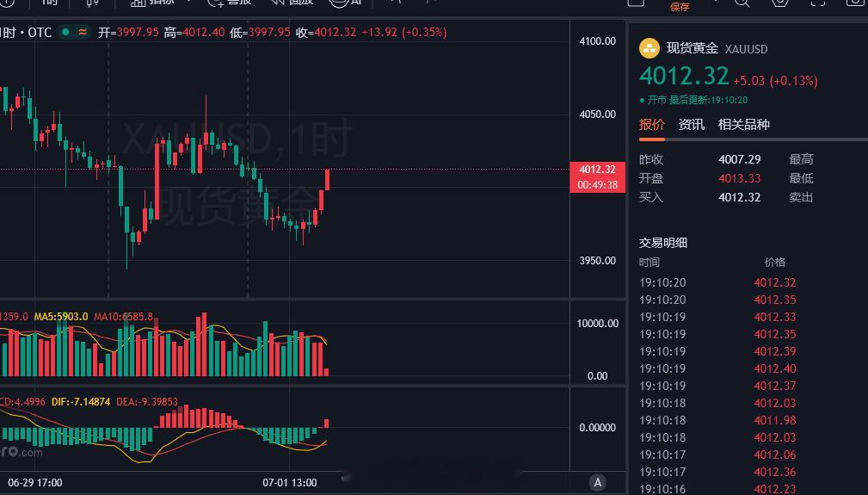Click the 开盘 value 4013.33
The width and height of the screenshot is (868, 495).
740,178
